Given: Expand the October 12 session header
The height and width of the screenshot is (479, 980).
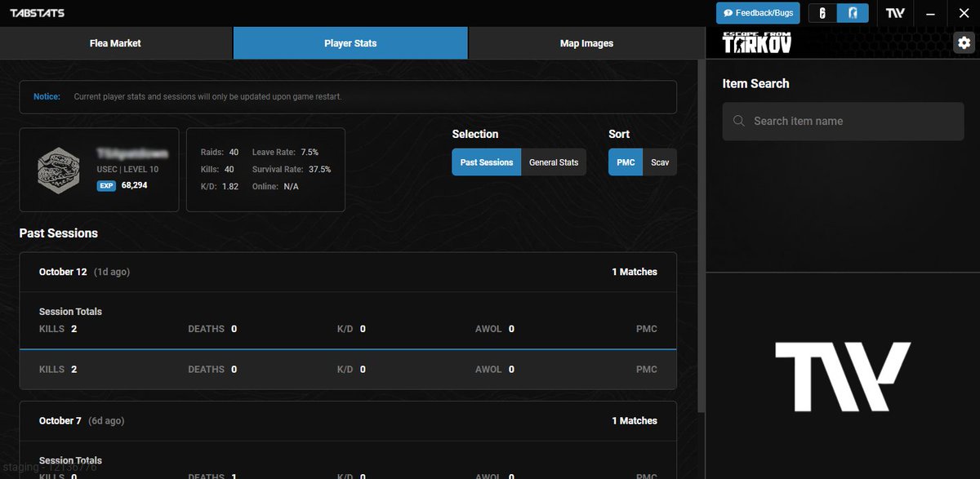Looking at the screenshot, I should coord(348,272).
